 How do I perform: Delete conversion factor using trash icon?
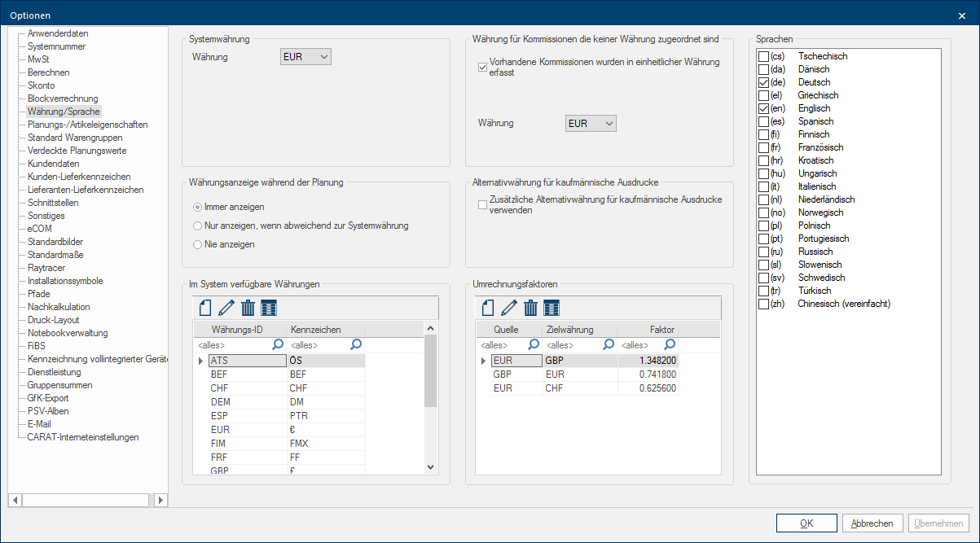(x=530, y=308)
